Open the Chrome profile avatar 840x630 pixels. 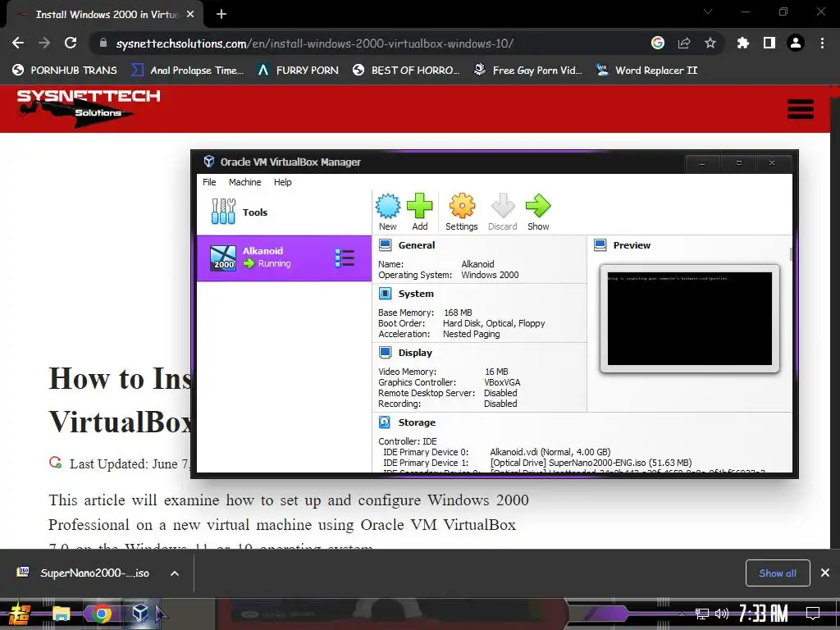(796, 43)
